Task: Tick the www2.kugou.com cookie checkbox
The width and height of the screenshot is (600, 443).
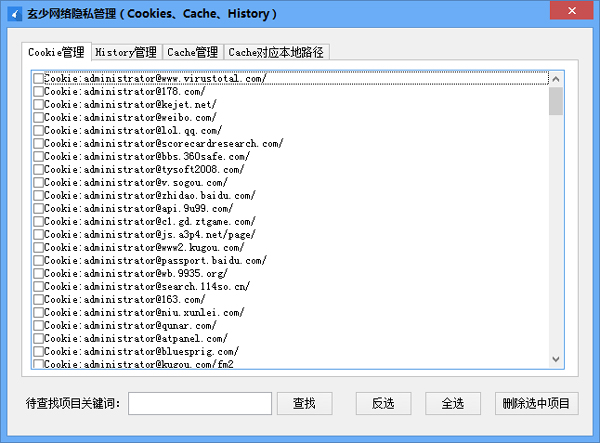Action: coord(38,248)
